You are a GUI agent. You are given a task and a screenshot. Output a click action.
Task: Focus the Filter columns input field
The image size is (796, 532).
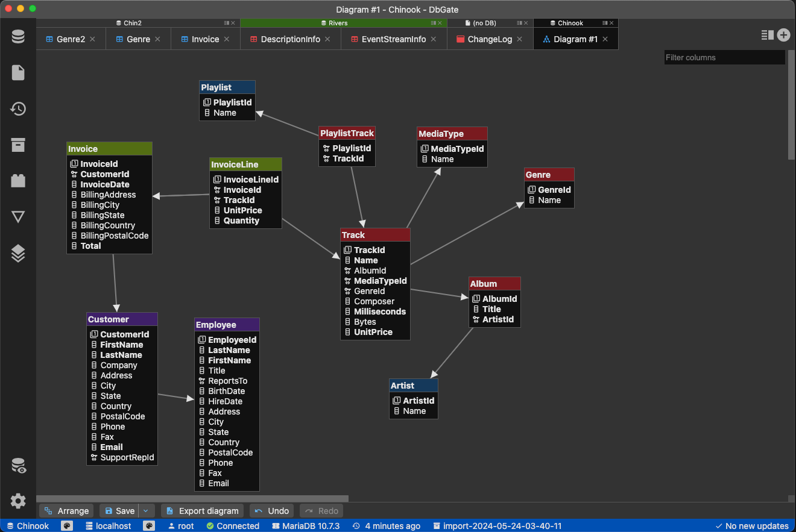[x=725, y=57]
